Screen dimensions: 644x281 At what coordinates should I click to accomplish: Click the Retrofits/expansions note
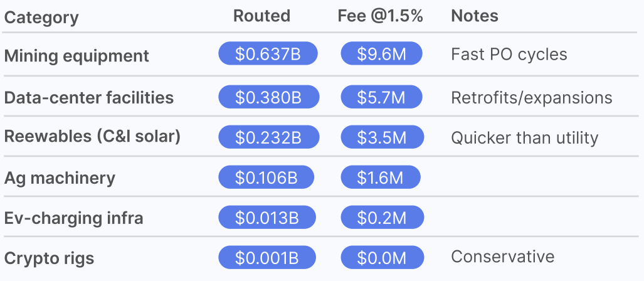[x=531, y=97]
